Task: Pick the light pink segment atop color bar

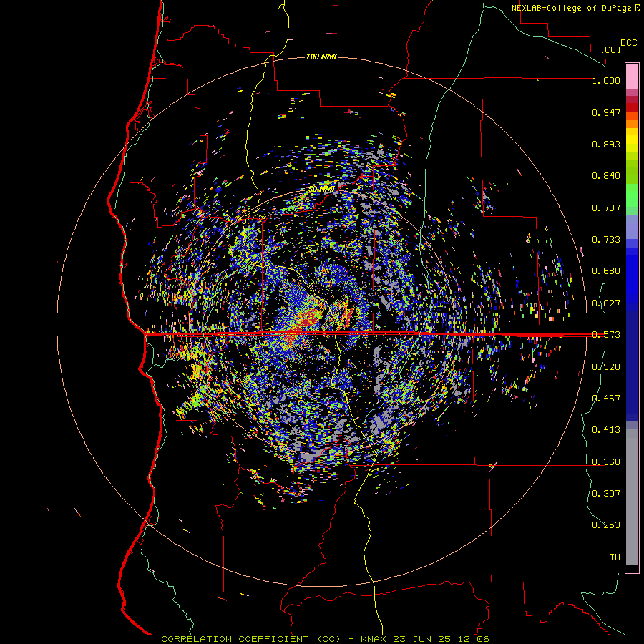Action: pos(632,76)
